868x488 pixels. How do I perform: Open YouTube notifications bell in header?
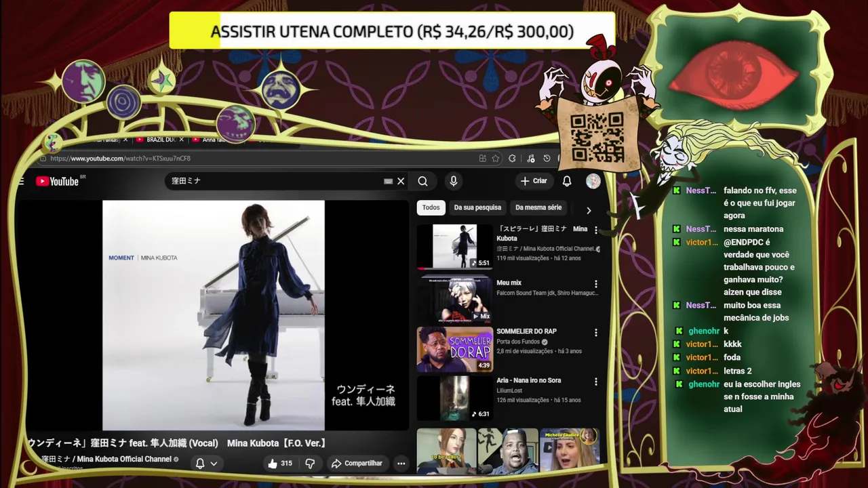567,181
